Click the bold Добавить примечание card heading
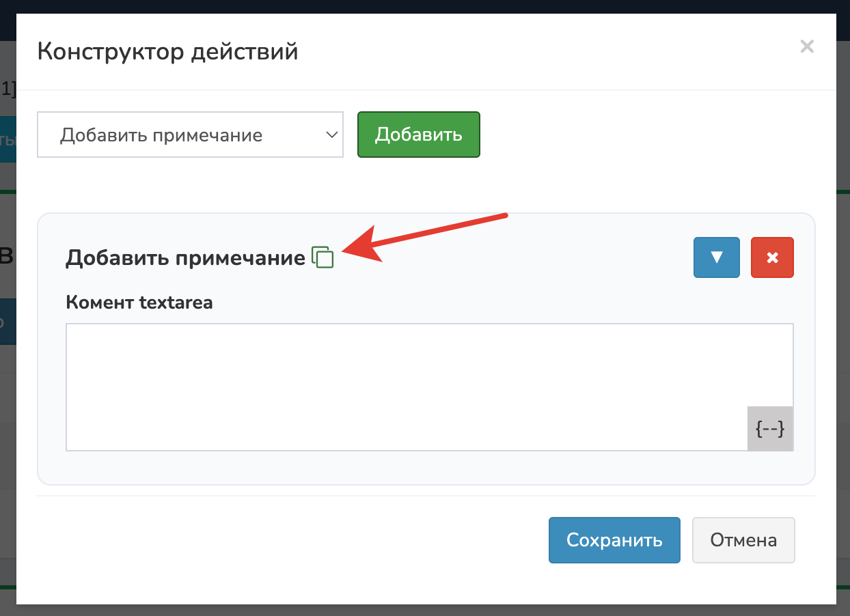This screenshot has height=616, width=850. click(185, 258)
